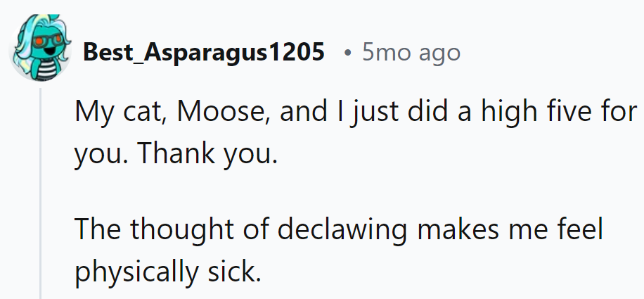
Task: Click the "physically sick." text
Action: point(167,271)
